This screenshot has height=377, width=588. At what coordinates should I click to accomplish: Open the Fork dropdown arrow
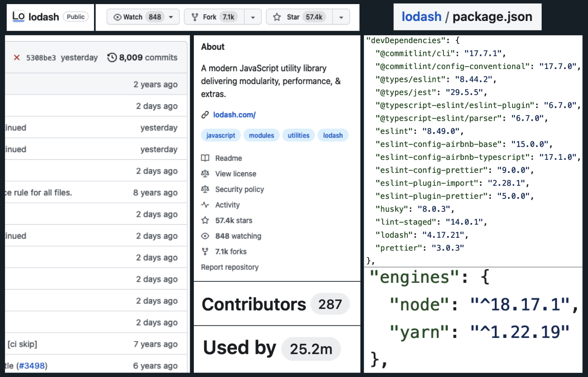pos(253,17)
